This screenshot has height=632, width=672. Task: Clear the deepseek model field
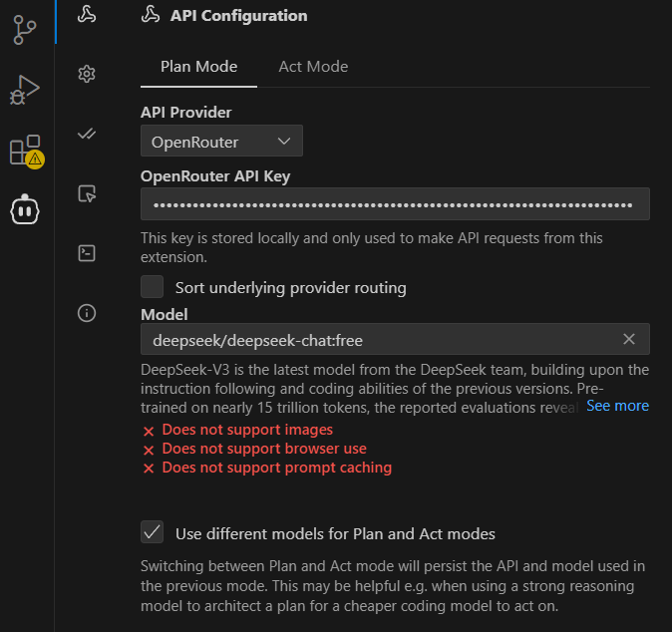click(x=629, y=339)
